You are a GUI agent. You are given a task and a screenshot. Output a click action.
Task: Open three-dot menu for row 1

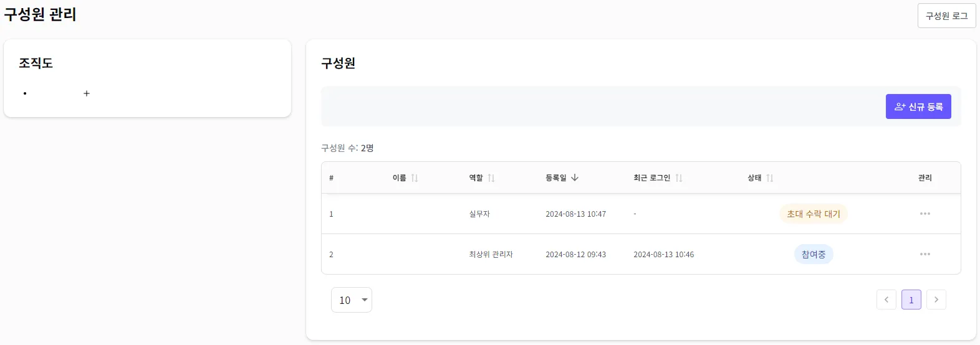(925, 214)
